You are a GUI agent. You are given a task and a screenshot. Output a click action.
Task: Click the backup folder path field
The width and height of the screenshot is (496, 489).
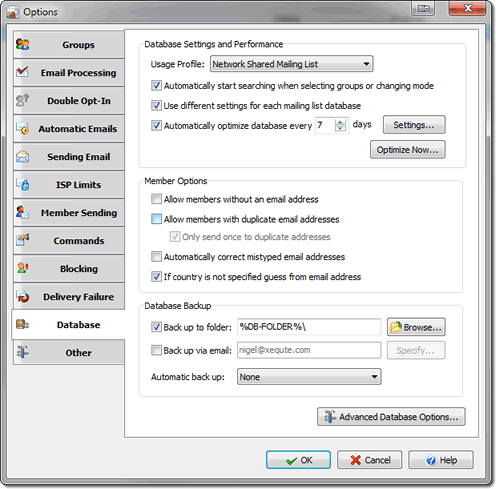point(309,327)
